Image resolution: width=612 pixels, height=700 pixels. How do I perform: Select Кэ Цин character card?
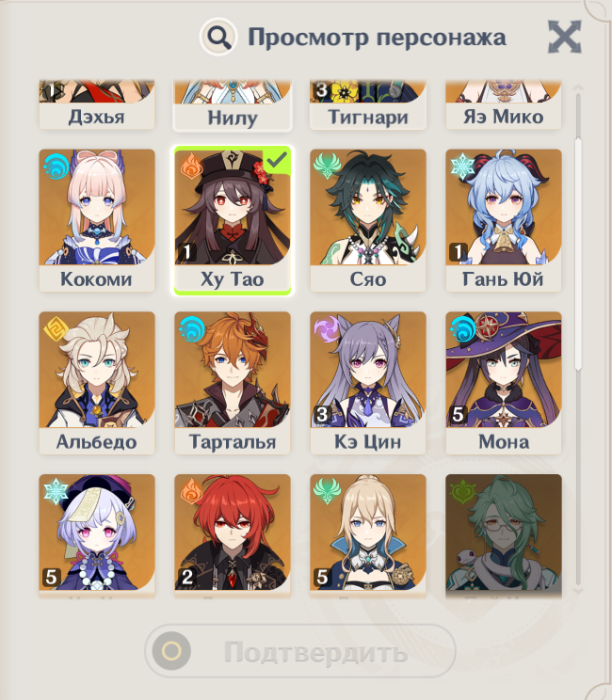tap(368, 383)
